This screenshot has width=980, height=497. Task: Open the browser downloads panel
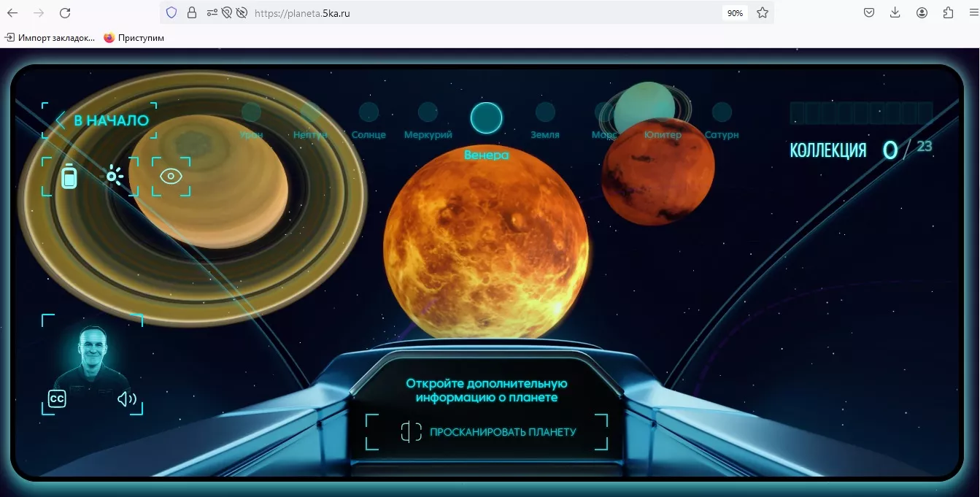pyautogui.click(x=895, y=12)
